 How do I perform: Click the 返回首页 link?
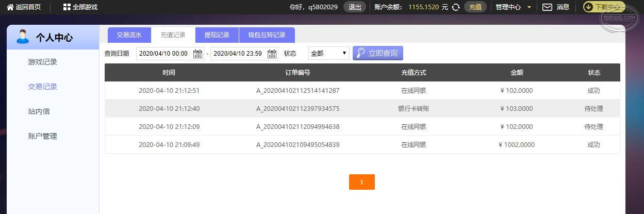(x=28, y=7)
